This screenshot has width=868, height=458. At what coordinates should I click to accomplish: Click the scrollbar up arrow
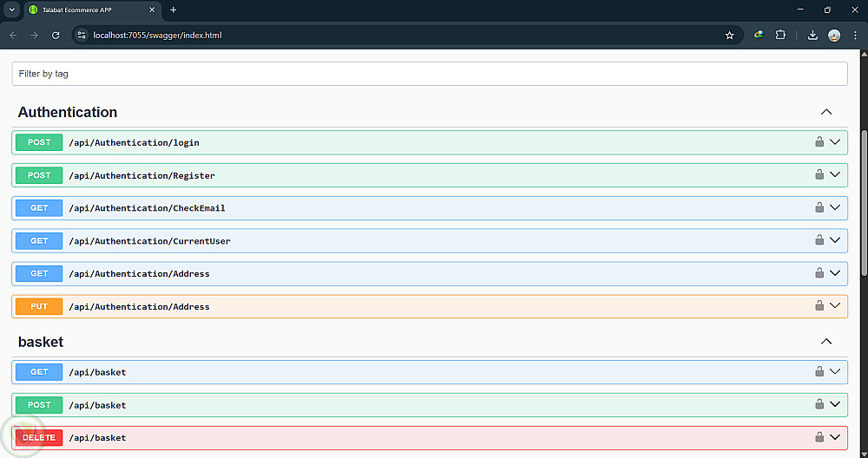865,54
